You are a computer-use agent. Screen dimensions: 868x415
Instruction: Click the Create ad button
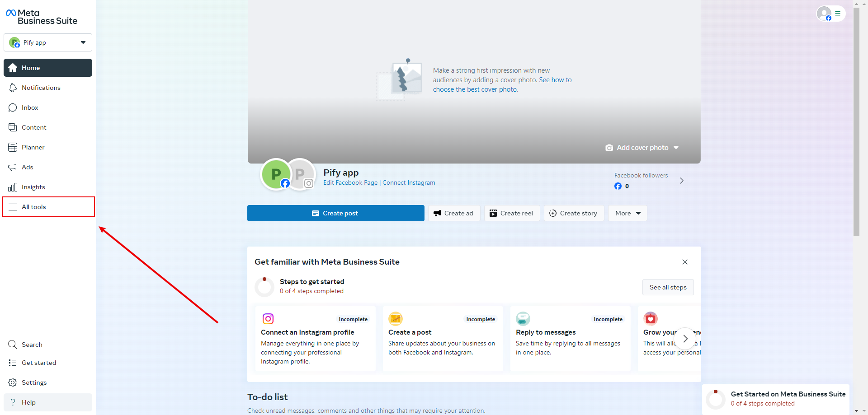tap(454, 213)
